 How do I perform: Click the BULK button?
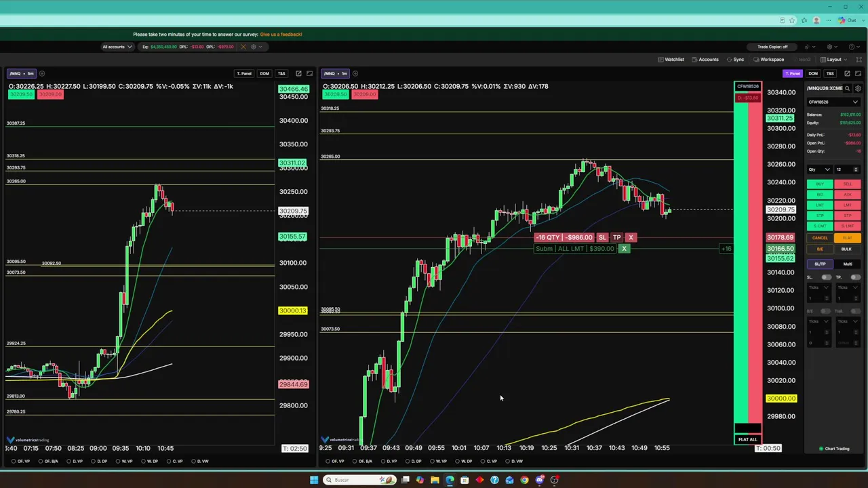[846, 249]
